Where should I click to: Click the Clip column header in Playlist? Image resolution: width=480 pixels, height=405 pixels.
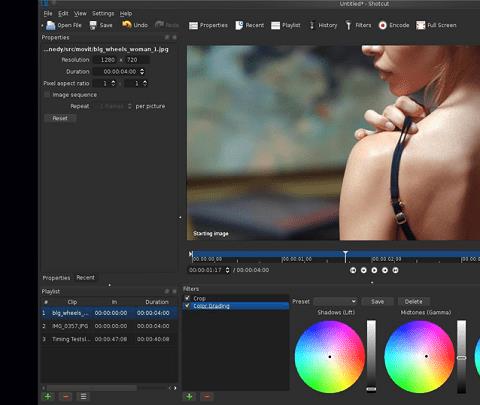(x=72, y=302)
